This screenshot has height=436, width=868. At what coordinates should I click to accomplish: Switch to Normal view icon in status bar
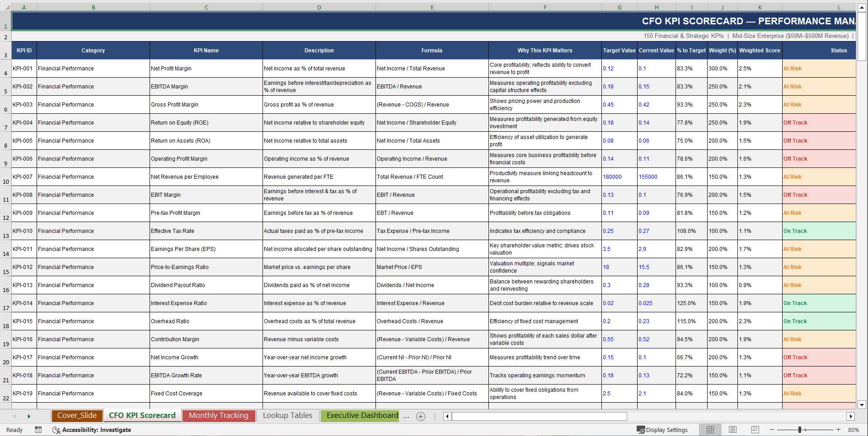pos(710,430)
